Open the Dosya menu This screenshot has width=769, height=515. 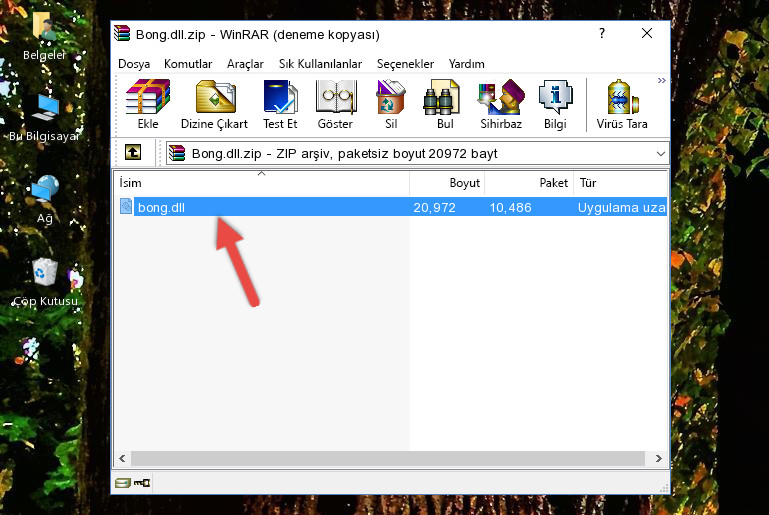tap(134, 64)
